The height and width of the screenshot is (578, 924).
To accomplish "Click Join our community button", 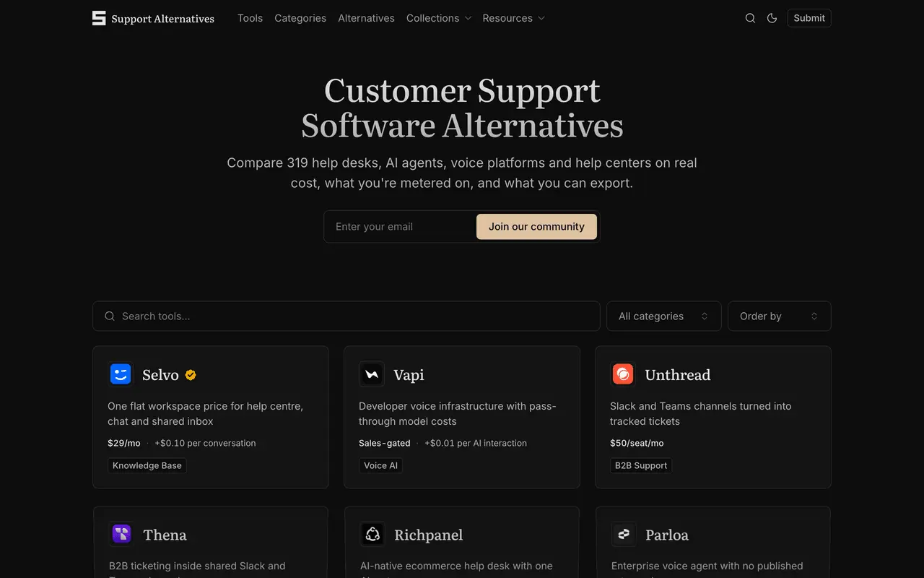I will [x=536, y=227].
